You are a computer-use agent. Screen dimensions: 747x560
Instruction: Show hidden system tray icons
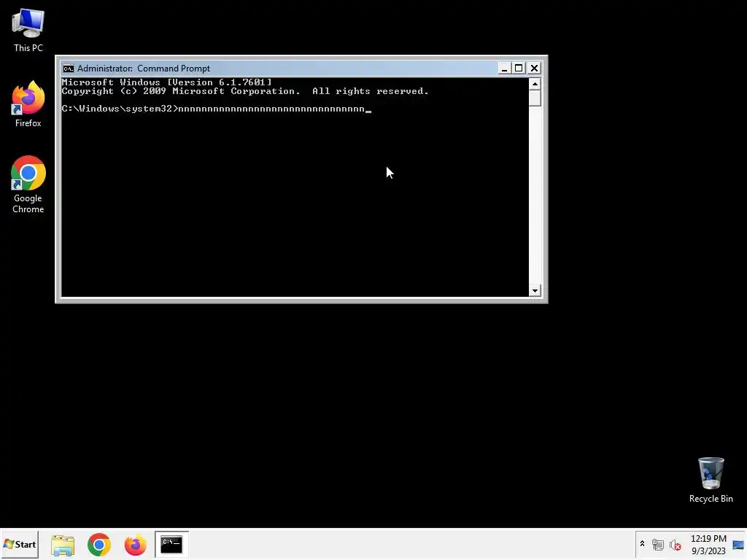(x=642, y=544)
